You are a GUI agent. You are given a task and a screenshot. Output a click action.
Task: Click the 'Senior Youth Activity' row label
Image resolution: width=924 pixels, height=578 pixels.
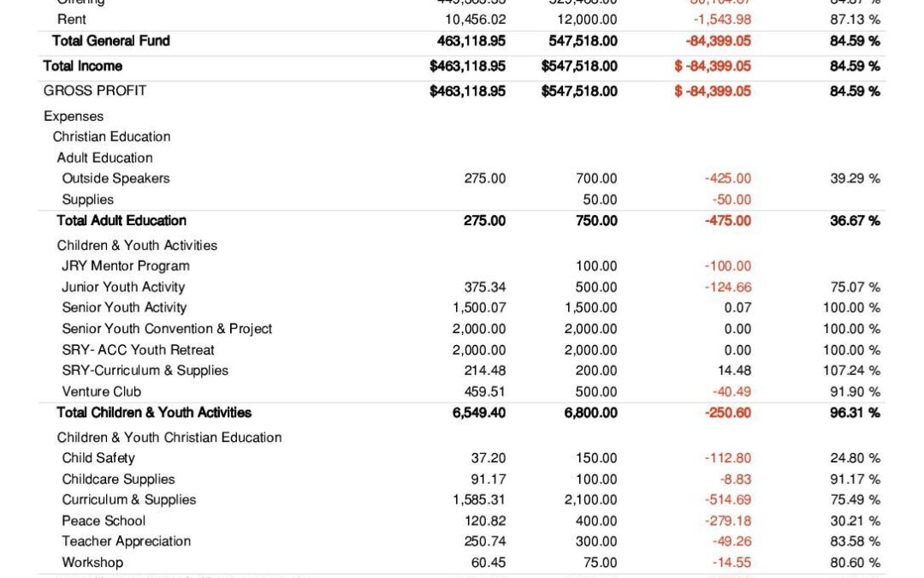tap(124, 308)
